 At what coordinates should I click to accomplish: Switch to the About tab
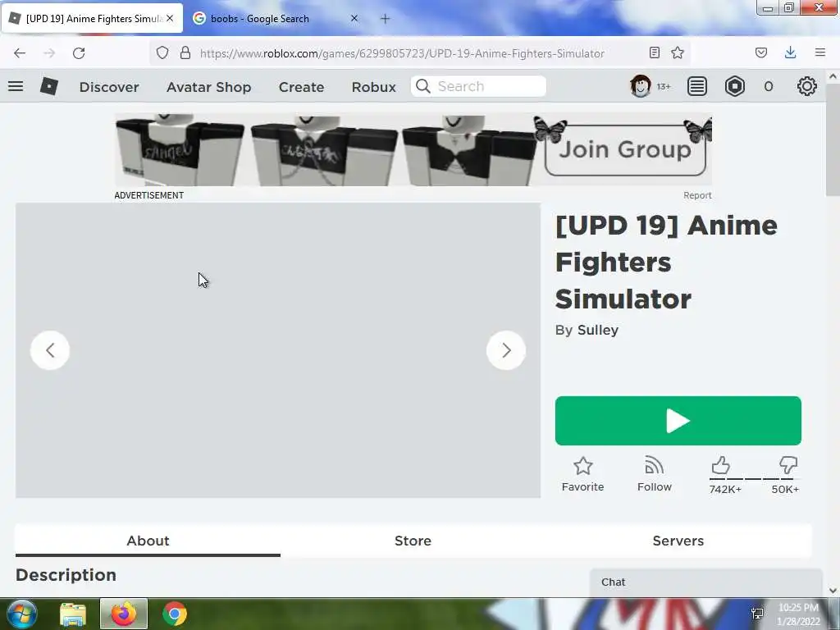tap(148, 541)
